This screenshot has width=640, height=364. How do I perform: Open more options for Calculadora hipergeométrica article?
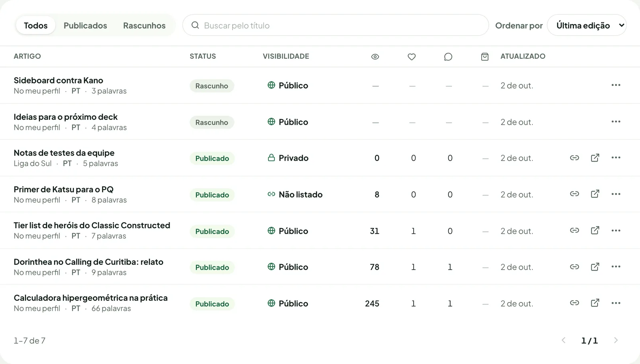(x=616, y=303)
